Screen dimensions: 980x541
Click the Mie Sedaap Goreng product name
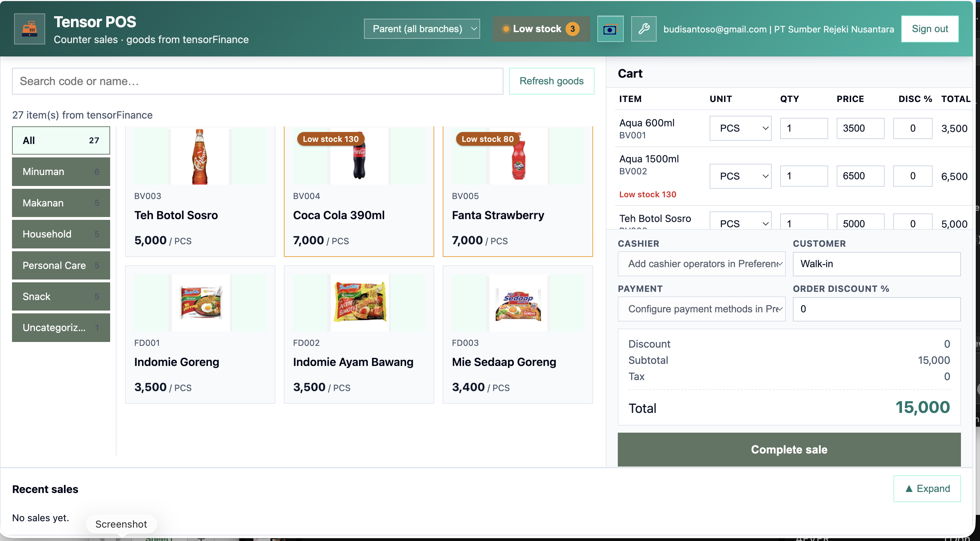(504, 362)
